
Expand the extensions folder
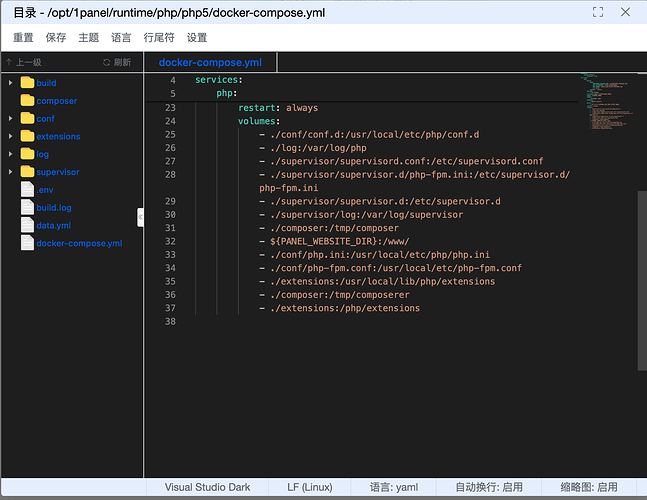pos(10,136)
